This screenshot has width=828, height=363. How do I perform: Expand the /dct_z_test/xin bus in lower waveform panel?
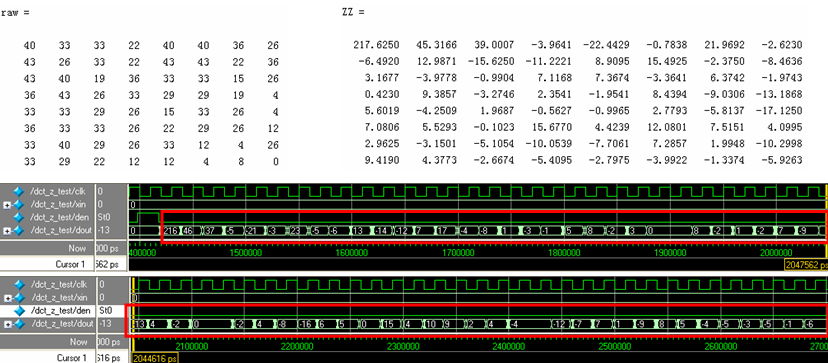pos(7,298)
